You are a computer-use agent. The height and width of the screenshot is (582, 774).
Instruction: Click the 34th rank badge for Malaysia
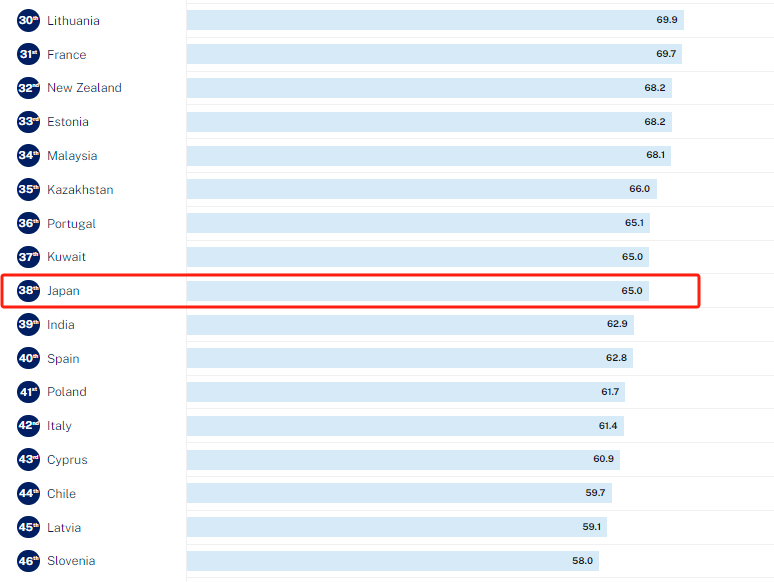point(28,156)
